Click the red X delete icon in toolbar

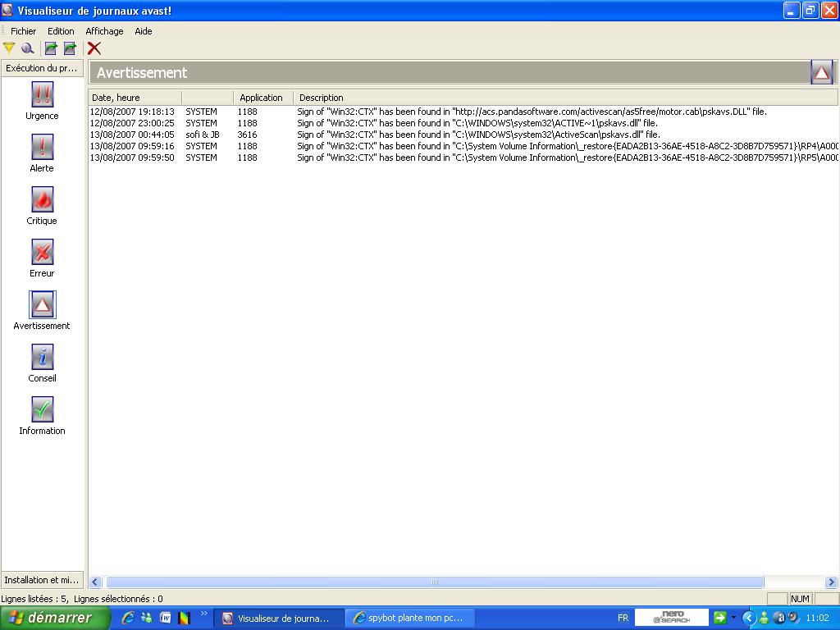(x=94, y=48)
